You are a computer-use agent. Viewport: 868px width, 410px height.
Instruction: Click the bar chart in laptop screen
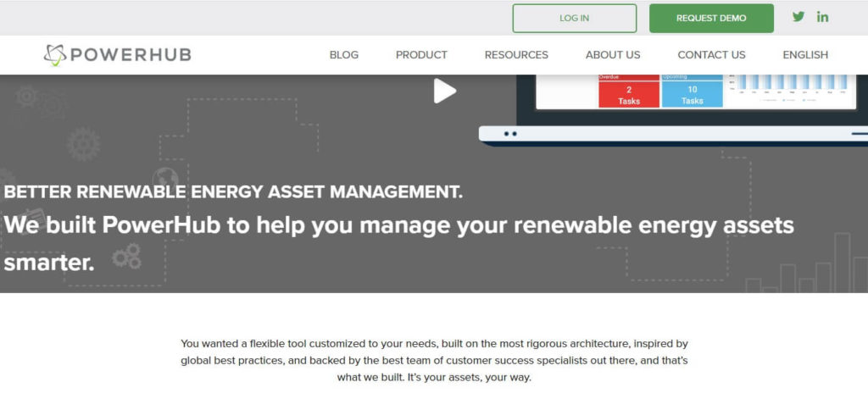pyautogui.click(x=788, y=89)
